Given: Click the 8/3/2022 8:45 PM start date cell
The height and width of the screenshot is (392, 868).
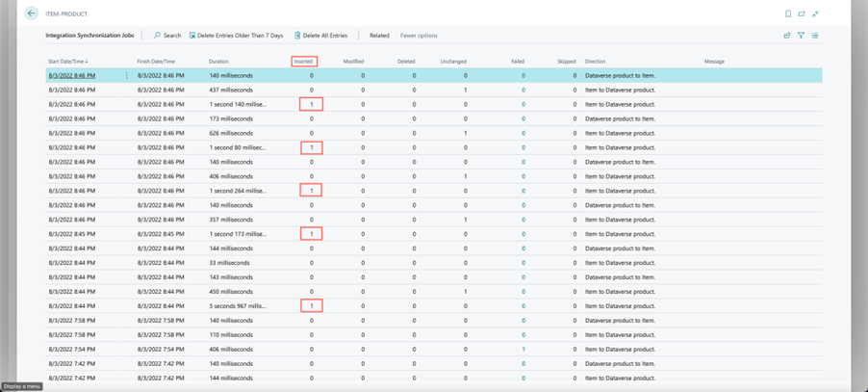Looking at the screenshot, I should (x=72, y=234).
